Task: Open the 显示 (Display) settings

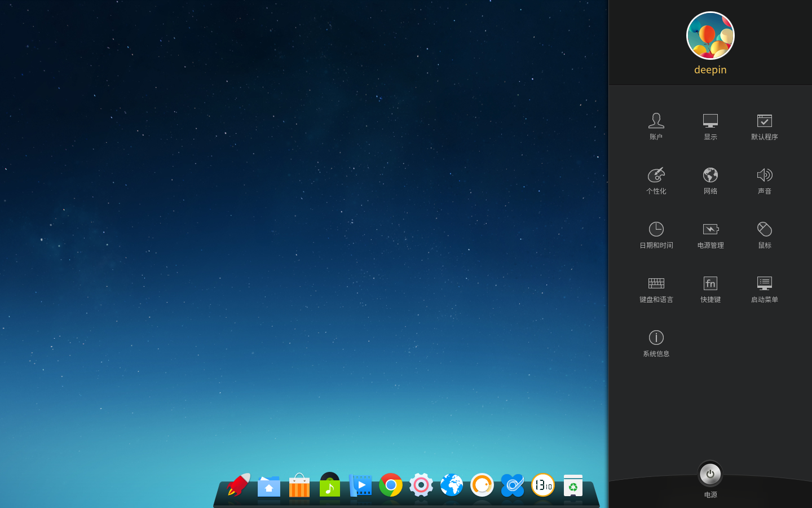Action: (x=710, y=125)
